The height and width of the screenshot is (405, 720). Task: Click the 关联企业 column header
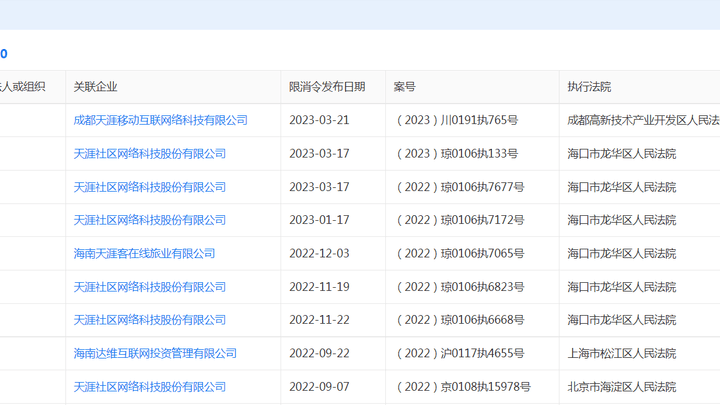click(x=96, y=87)
